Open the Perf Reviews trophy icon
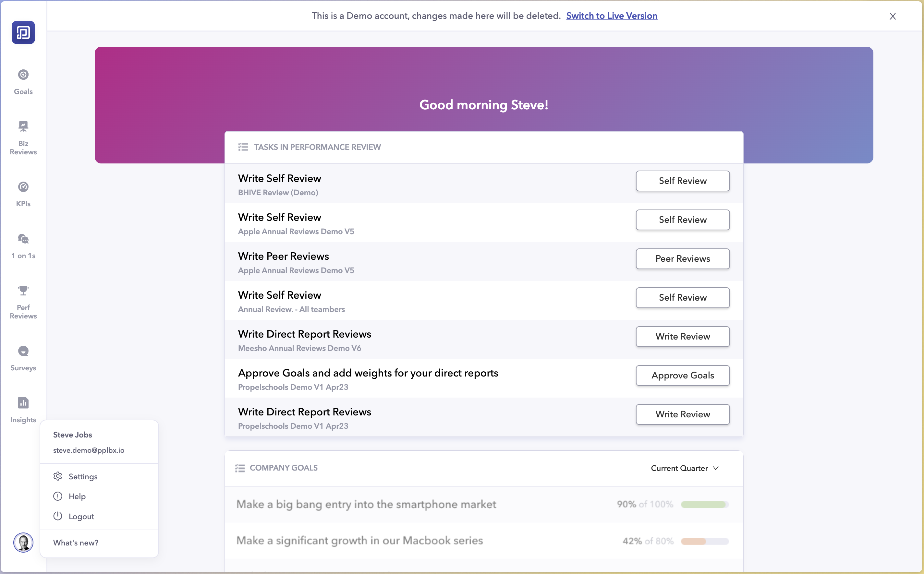The width and height of the screenshot is (924, 574). coord(23,291)
